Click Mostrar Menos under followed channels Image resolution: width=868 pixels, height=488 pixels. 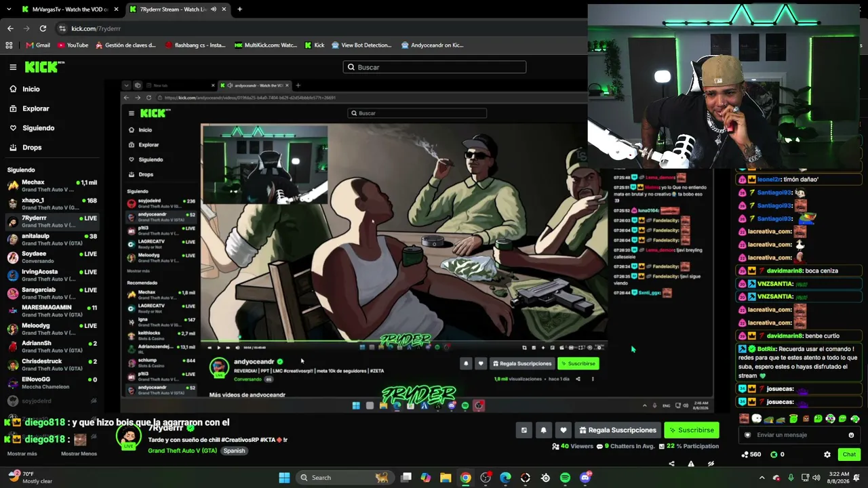(79, 454)
